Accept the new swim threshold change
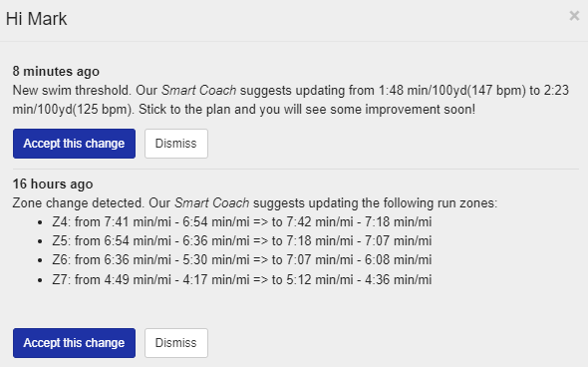This screenshot has height=367, width=588. point(74,144)
